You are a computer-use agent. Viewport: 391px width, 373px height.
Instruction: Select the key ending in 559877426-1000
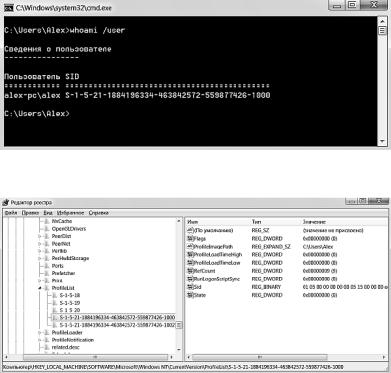(117, 318)
